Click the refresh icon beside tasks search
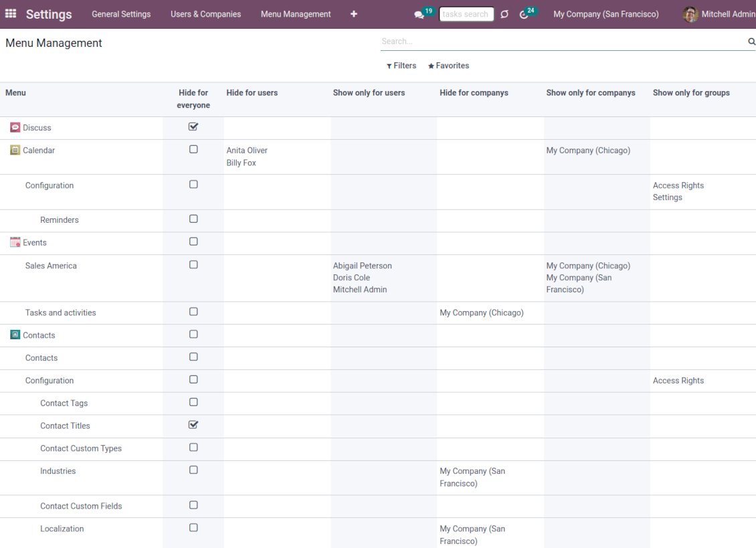 coord(504,14)
